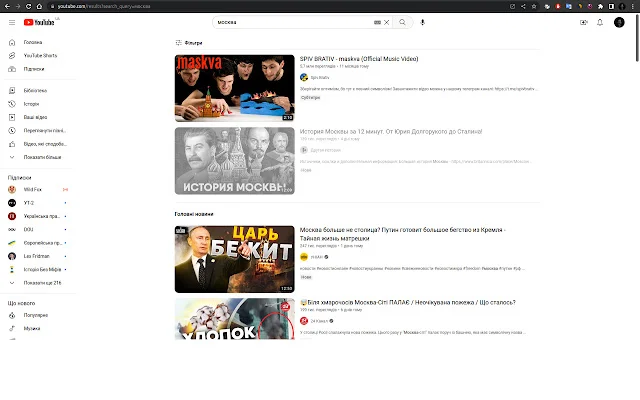Open the Фільтри search filters

[x=189, y=42]
